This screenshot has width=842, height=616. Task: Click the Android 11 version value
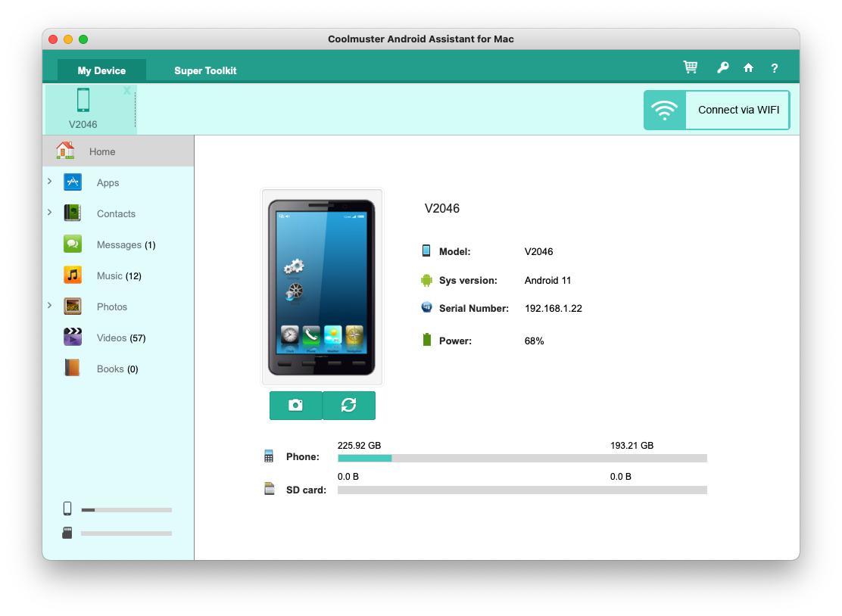(547, 280)
